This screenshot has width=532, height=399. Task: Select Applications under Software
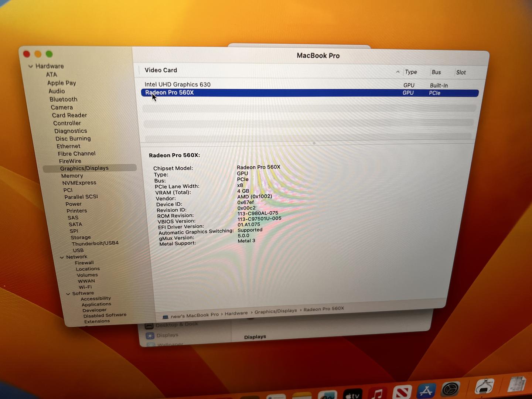[96, 304]
